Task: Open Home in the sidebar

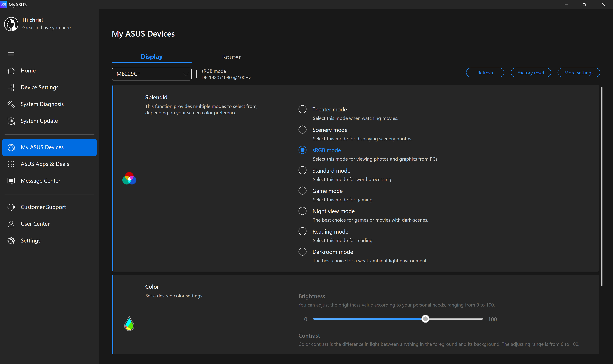Action: pyautogui.click(x=49, y=71)
